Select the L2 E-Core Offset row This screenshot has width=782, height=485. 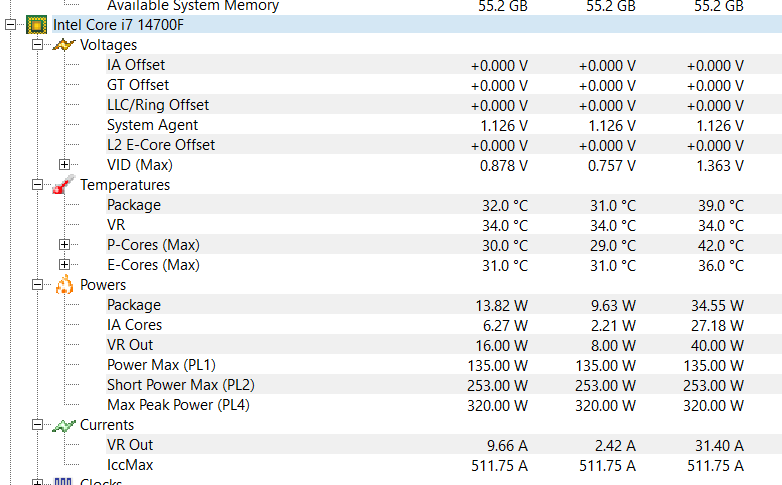click(444, 145)
